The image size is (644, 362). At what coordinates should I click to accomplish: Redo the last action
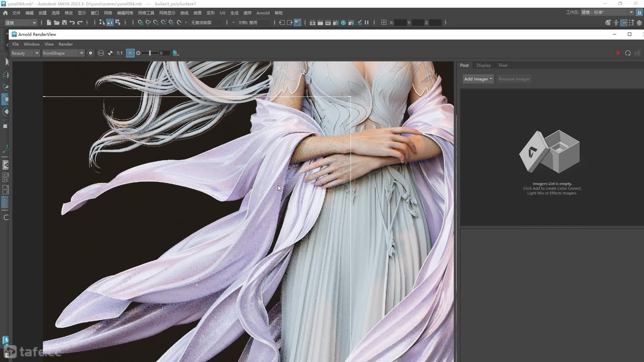coord(80,22)
